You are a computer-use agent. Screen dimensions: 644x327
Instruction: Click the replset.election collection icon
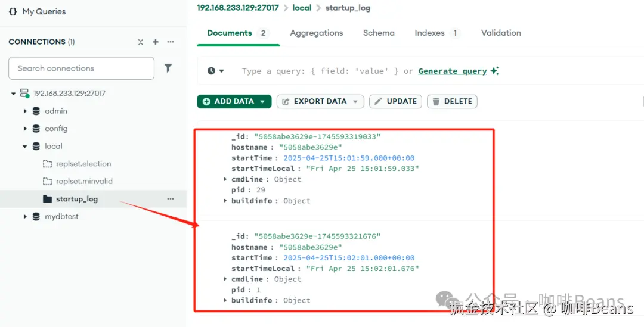[48, 164]
